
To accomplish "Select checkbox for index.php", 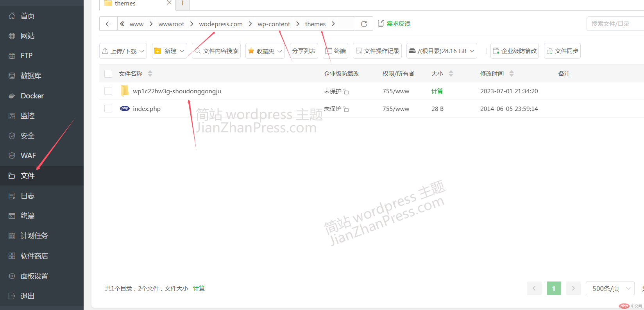I will [x=108, y=109].
